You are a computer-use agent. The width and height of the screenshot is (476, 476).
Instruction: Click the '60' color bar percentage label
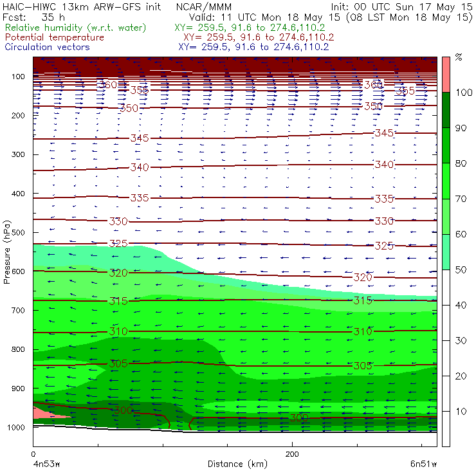(461, 234)
